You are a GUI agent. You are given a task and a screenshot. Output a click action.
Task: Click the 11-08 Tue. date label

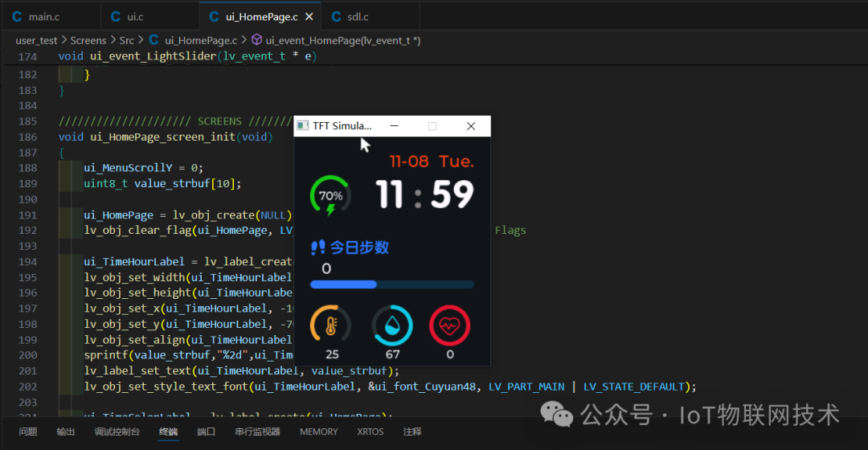tap(432, 162)
